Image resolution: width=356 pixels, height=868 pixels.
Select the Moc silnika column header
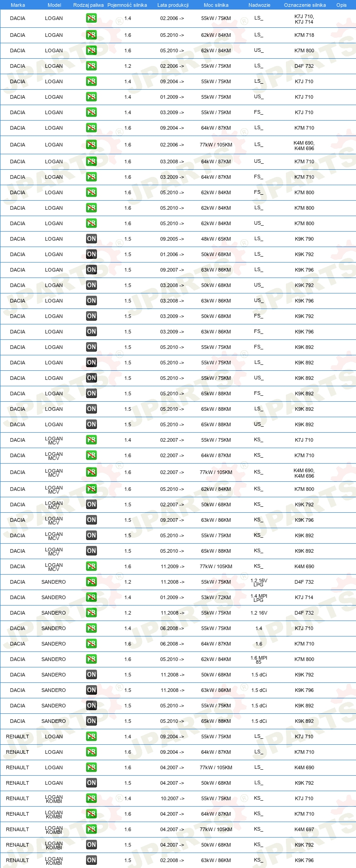point(216,5)
